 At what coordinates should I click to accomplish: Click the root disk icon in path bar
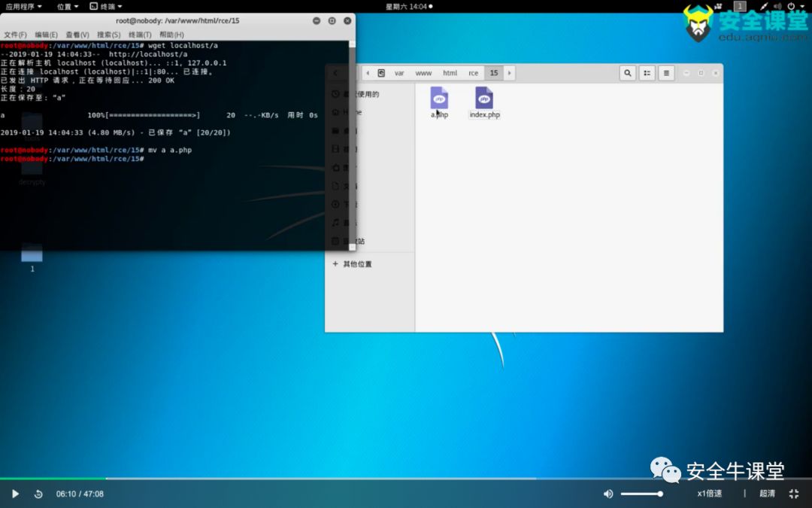coord(381,73)
